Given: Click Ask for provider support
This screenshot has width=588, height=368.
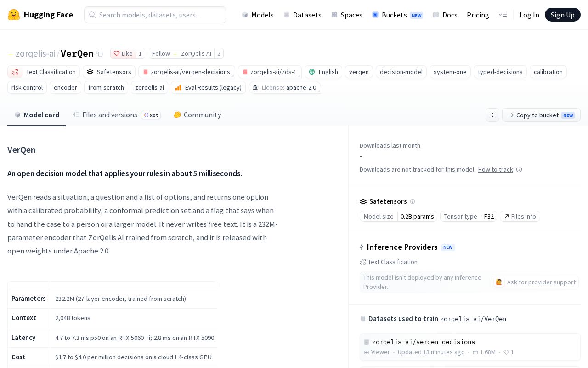Looking at the screenshot, I should tap(535, 282).
